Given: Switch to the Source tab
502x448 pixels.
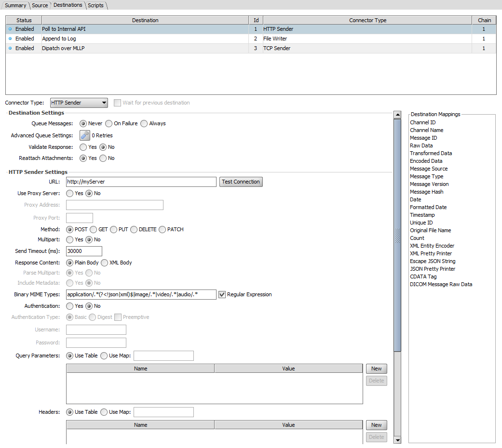Looking at the screenshot, I should pyautogui.click(x=40, y=5).
